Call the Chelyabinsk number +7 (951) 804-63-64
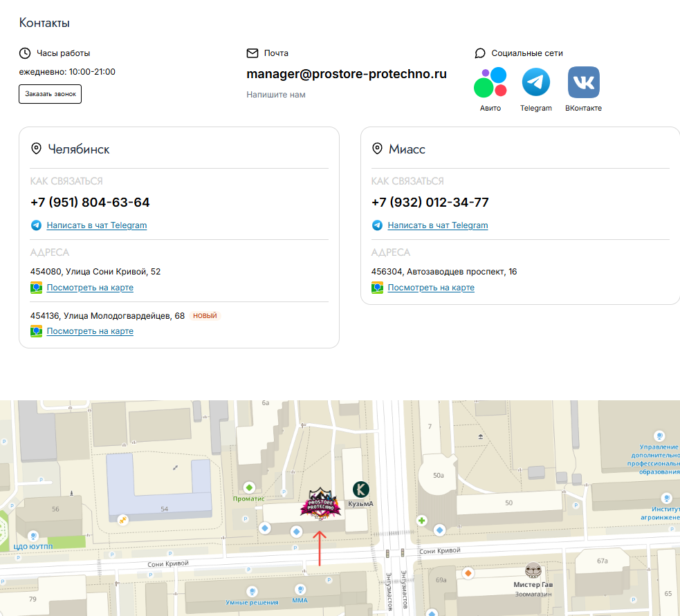The width and height of the screenshot is (680, 616). pyautogui.click(x=90, y=203)
